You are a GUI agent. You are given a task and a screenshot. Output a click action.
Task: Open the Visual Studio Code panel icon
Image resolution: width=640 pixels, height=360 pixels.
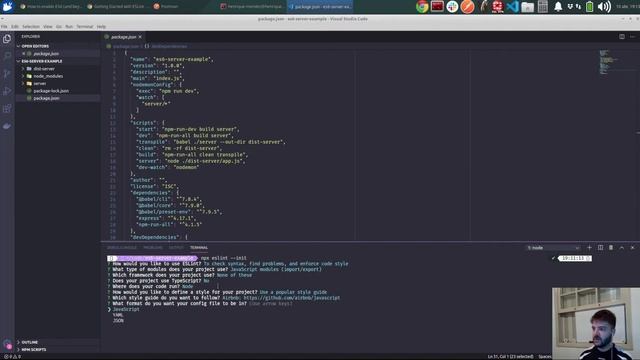(512, 7)
